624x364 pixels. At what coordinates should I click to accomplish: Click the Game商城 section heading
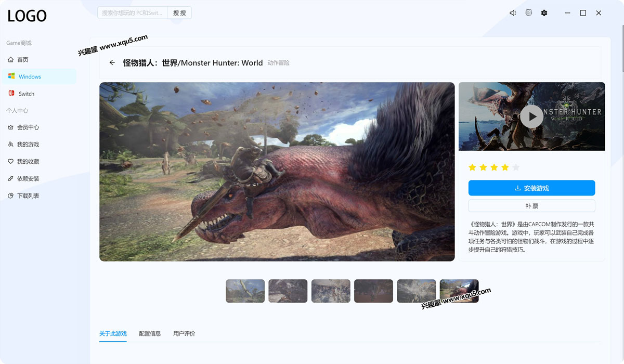point(19,43)
